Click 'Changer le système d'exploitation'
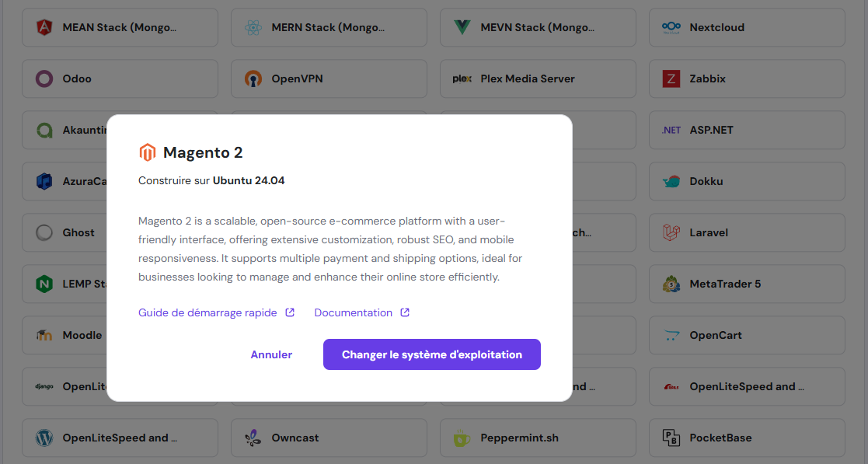This screenshot has height=464, width=868. pyautogui.click(x=431, y=354)
